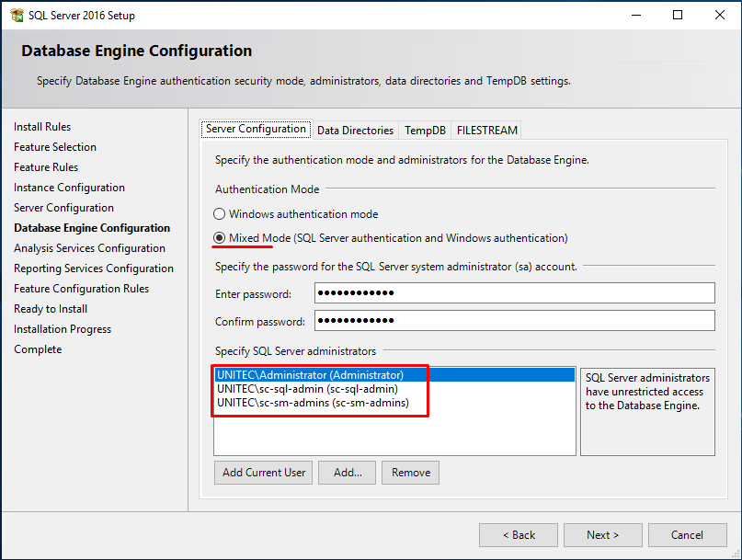Open the TempDB tab
The width and height of the screenshot is (742, 560).
point(425,131)
